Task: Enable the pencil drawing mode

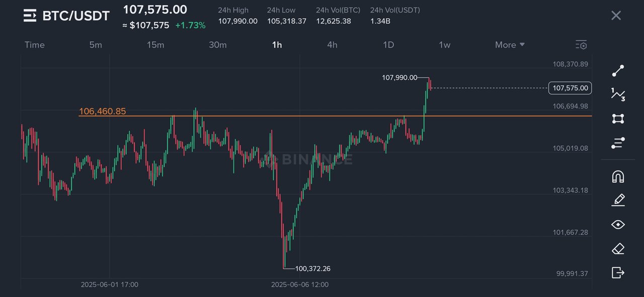Action: pyautogui.click(x=618, y=200)
